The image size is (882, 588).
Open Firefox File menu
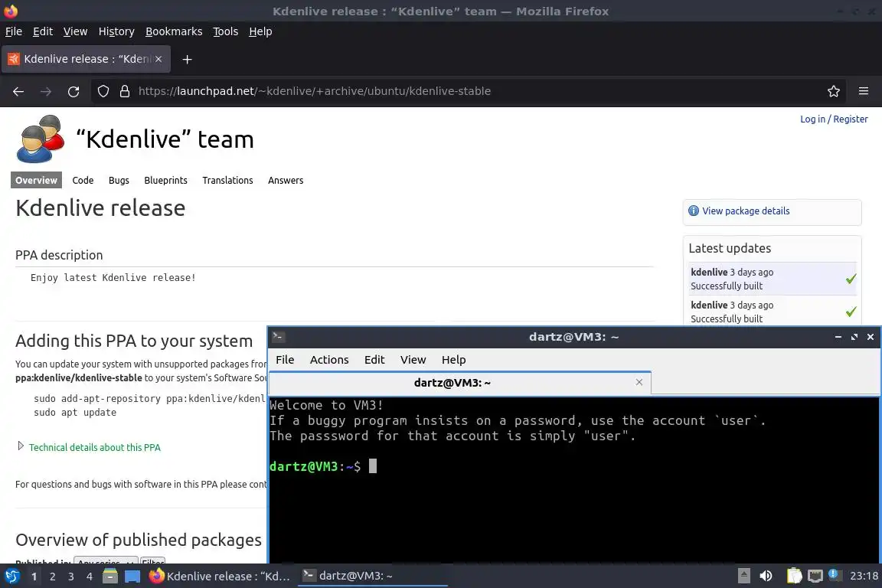pos(14,31)
